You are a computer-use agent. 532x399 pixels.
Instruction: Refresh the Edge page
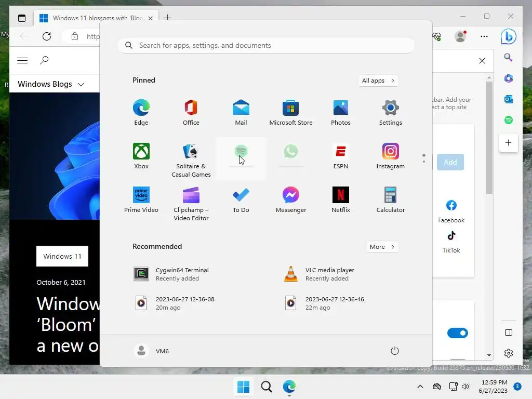coord(47,36)
